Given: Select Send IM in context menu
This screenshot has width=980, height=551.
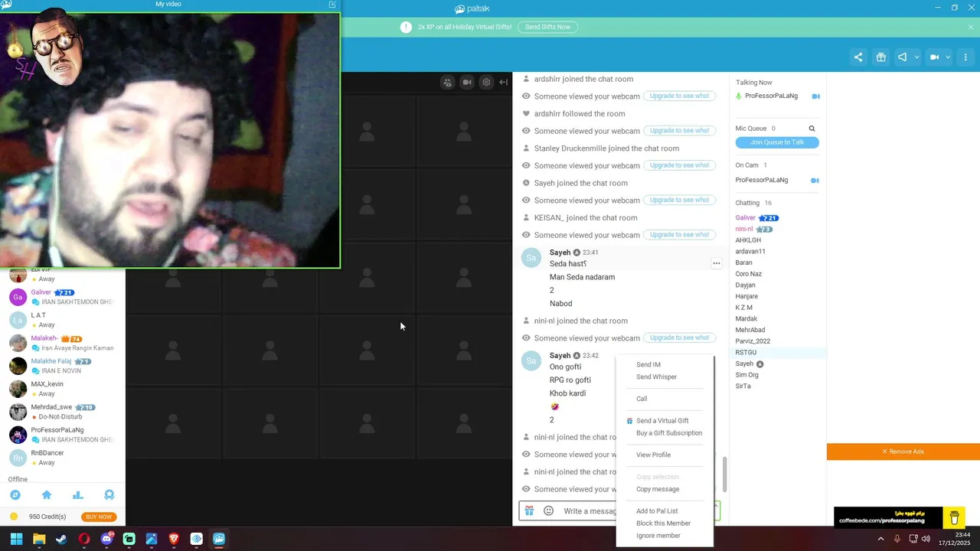Looking at the screenshot, I should pos(648,365).
